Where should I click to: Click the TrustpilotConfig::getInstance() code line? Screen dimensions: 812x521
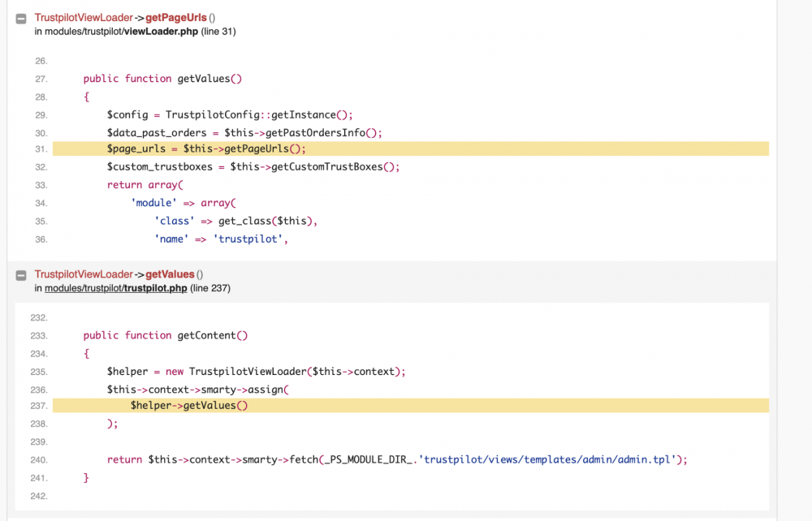pos(230,114)
